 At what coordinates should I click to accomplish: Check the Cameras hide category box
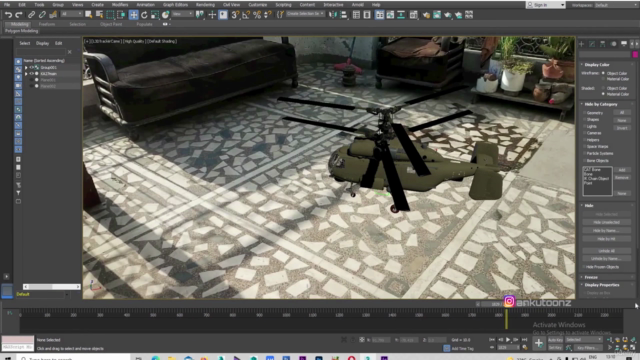pyautogui.click(x=584, y=133)
